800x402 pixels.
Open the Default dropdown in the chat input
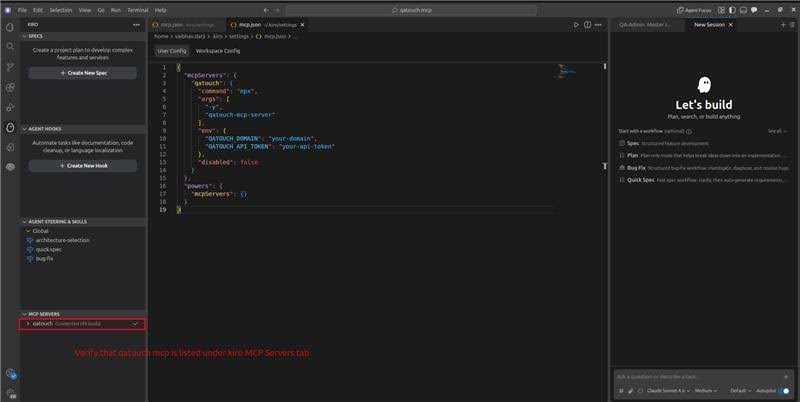[x=740, y=391]
